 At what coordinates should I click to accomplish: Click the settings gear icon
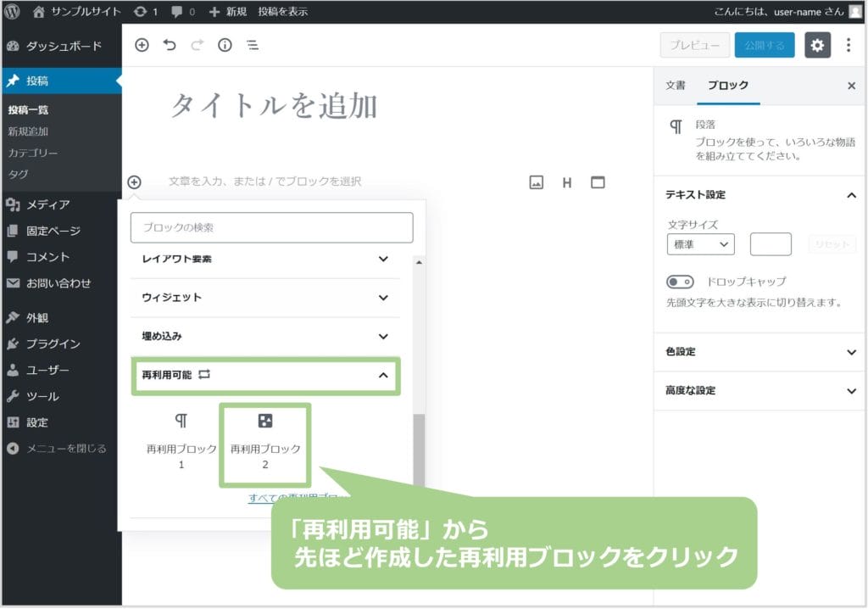tap(817, 46)
